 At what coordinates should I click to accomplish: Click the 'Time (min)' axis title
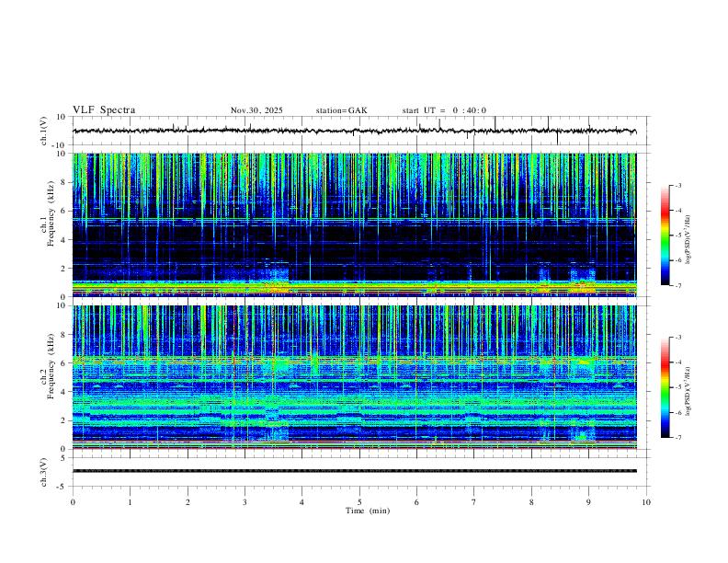(x=368, y=511)
